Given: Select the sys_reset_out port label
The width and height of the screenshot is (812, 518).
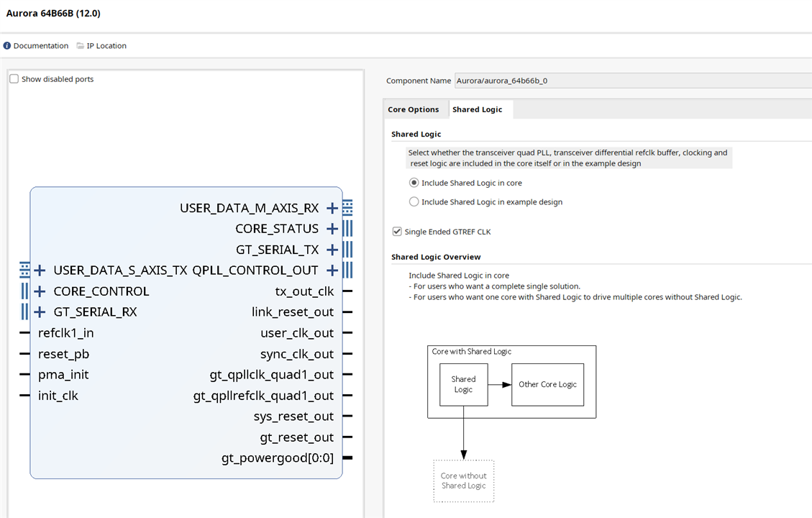Looking at the screenshot, I should click(293, 417).
